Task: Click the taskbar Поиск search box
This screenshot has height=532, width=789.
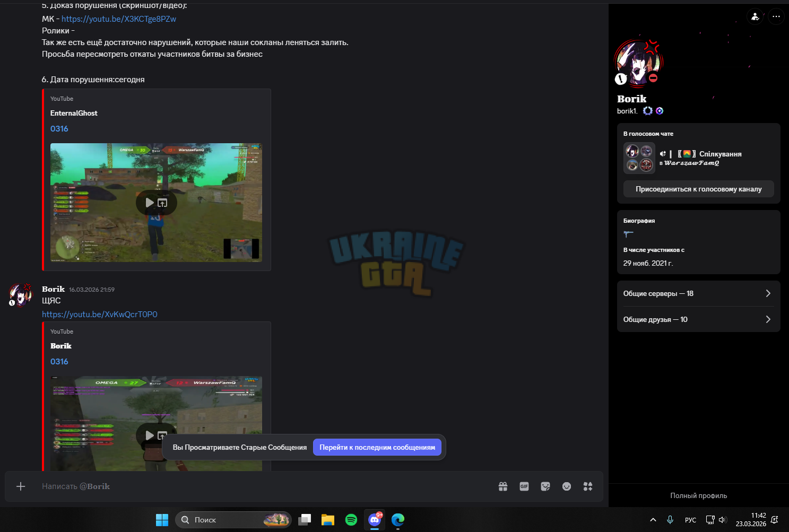Action: [233, 520]
